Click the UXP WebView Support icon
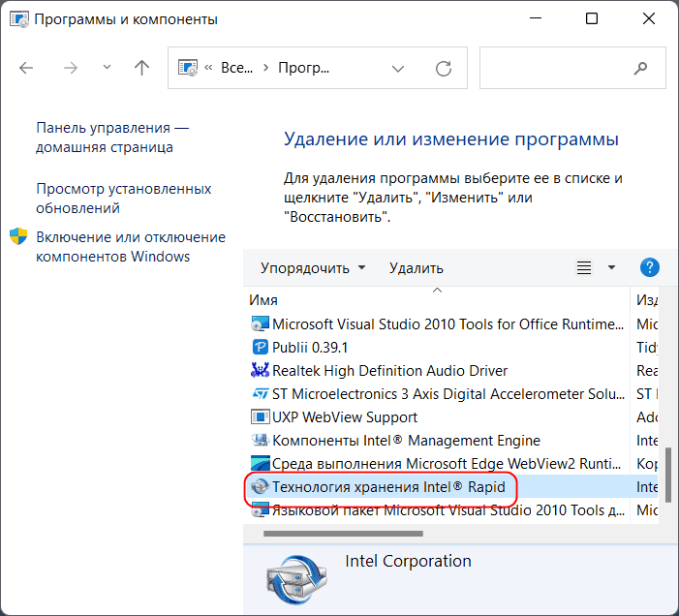The width and height of the screenshot is (679, 616). point(261,416)
